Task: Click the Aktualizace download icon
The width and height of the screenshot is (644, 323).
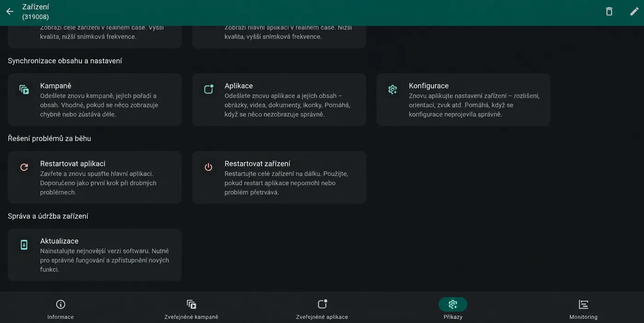Action: [24, 245]
